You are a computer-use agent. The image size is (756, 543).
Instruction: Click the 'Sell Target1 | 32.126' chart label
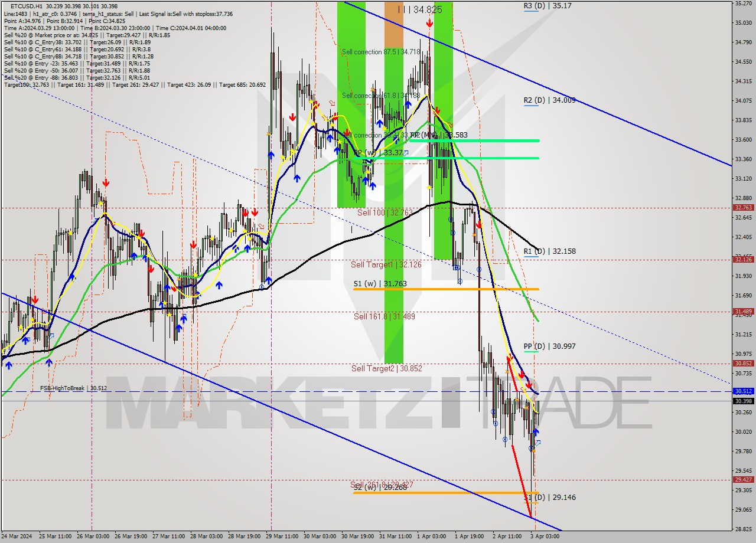click(x=386, y=264)
